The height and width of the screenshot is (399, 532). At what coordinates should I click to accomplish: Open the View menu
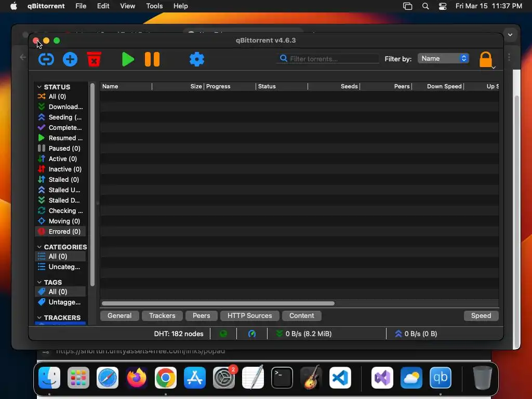point(128,6)
